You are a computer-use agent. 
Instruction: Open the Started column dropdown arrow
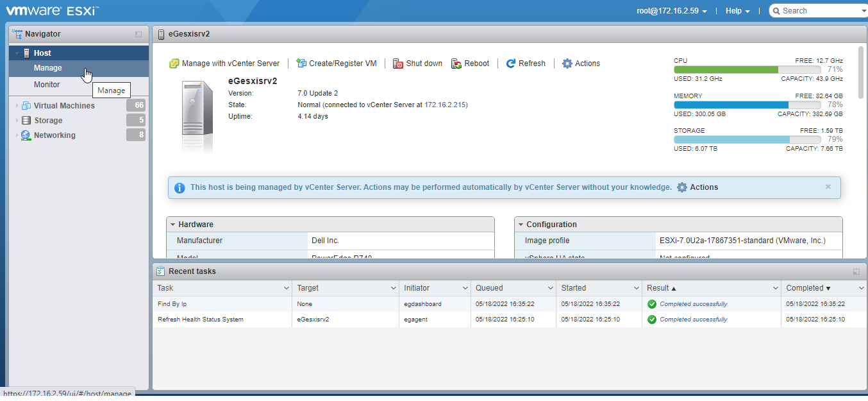[636, 288]
